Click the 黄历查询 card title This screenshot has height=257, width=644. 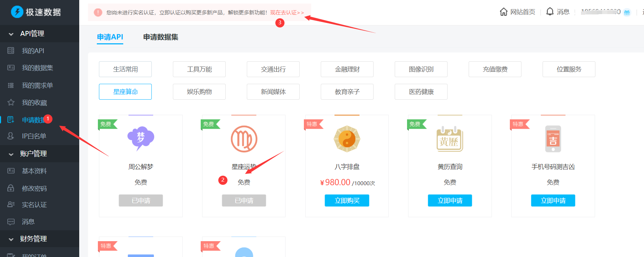(x=450, y=167)
